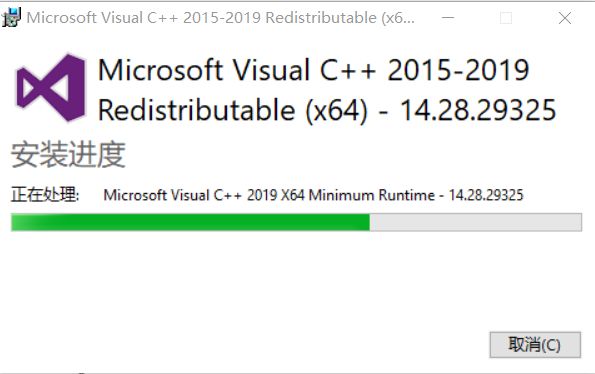Viewport: 595px width, 374px height.
Task: Click the Redistributable (x64) heading text
Action: (x=233, y=111)
